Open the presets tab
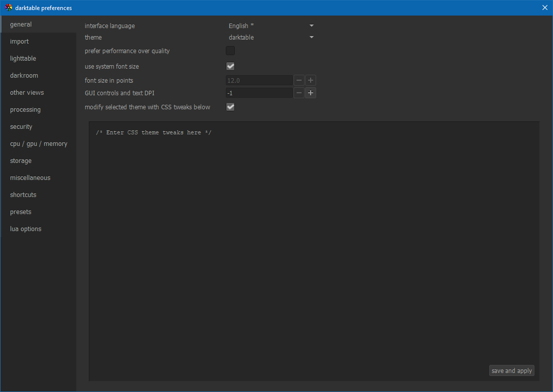This screenshot has height=392, width=553. [x=38, y=212]
